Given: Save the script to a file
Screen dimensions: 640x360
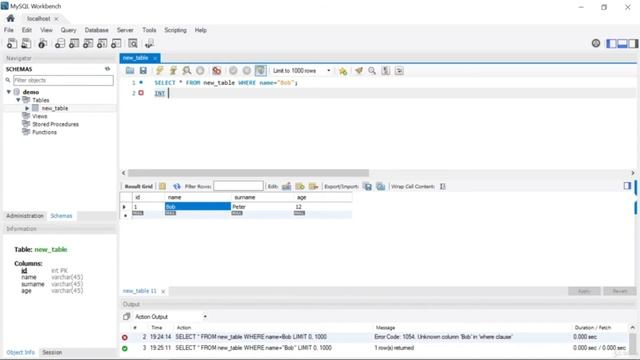Looking at the screenshot, I should coord(143,71).
